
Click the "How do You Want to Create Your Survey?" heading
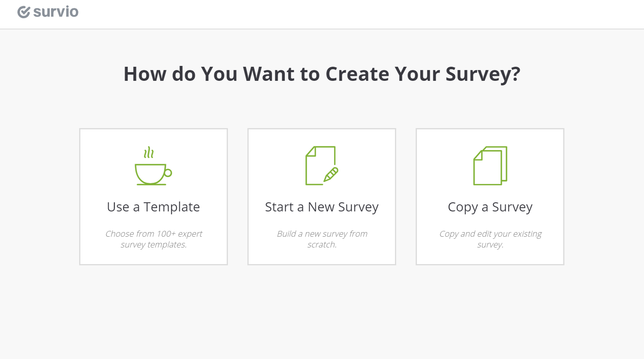coord(322,74)
